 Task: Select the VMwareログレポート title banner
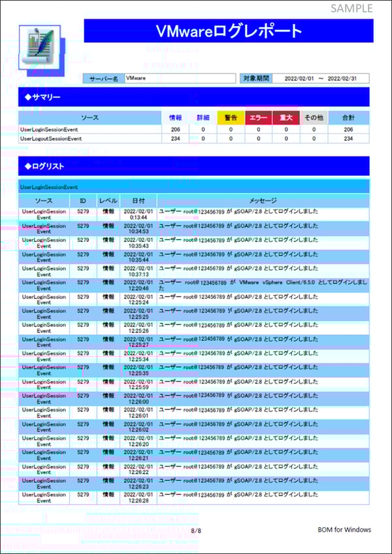pyautogui.click(x=229, y=31)
